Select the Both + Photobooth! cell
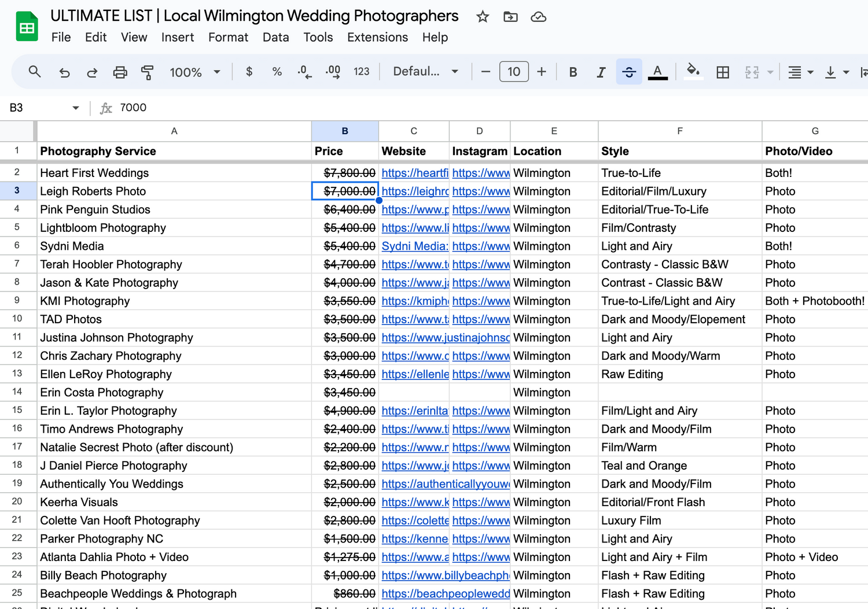The height and width of the screenshot is (609, 868). (x=815, y=301)
